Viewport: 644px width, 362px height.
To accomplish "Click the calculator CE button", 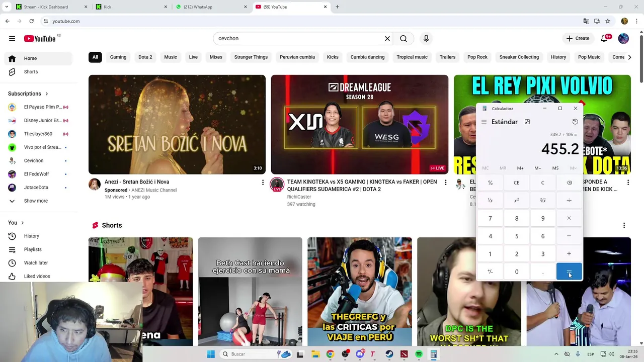I will [x=517, y=183].
